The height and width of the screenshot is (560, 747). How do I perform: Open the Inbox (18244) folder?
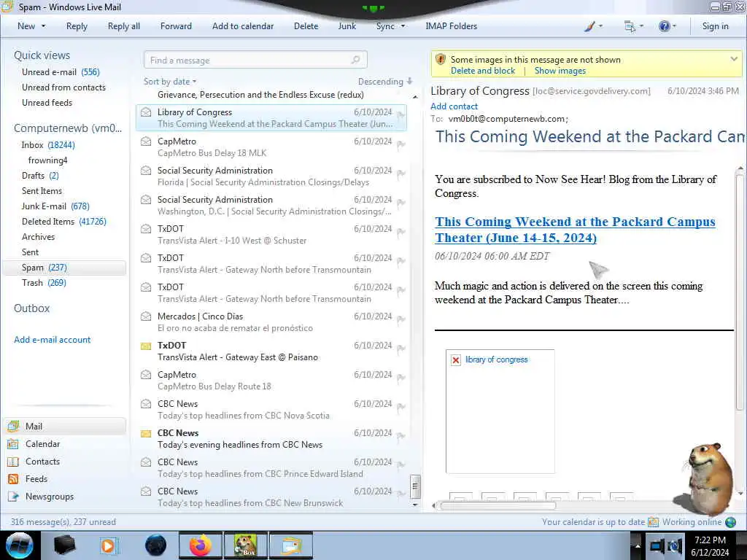coord(48,145)
